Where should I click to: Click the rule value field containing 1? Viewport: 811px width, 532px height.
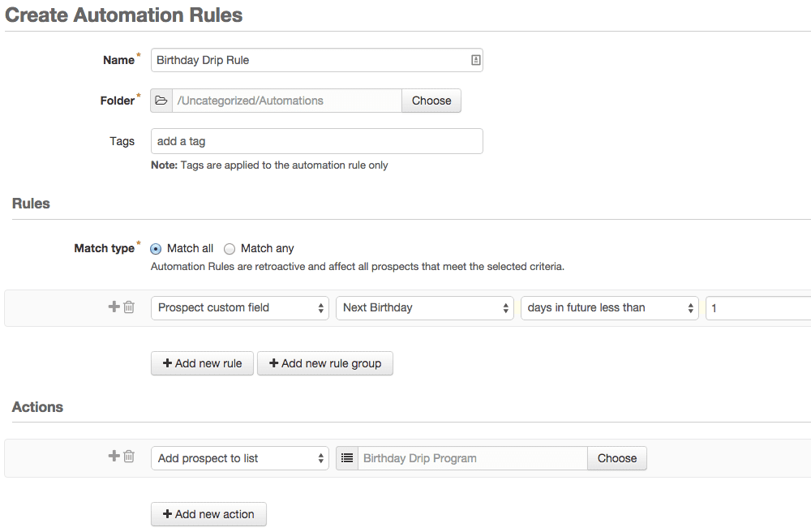(757, 308)
